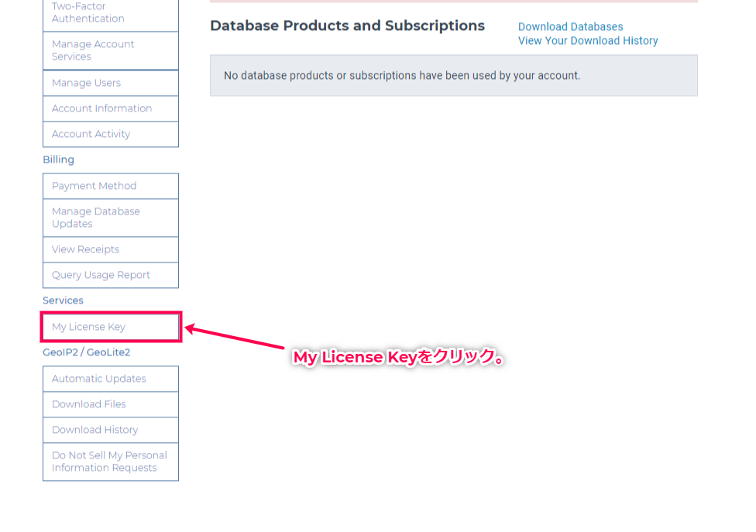Open Query Usage Report
Image resolution: width=756 pixels, height=532 pixels.
[x=111, y=275]
